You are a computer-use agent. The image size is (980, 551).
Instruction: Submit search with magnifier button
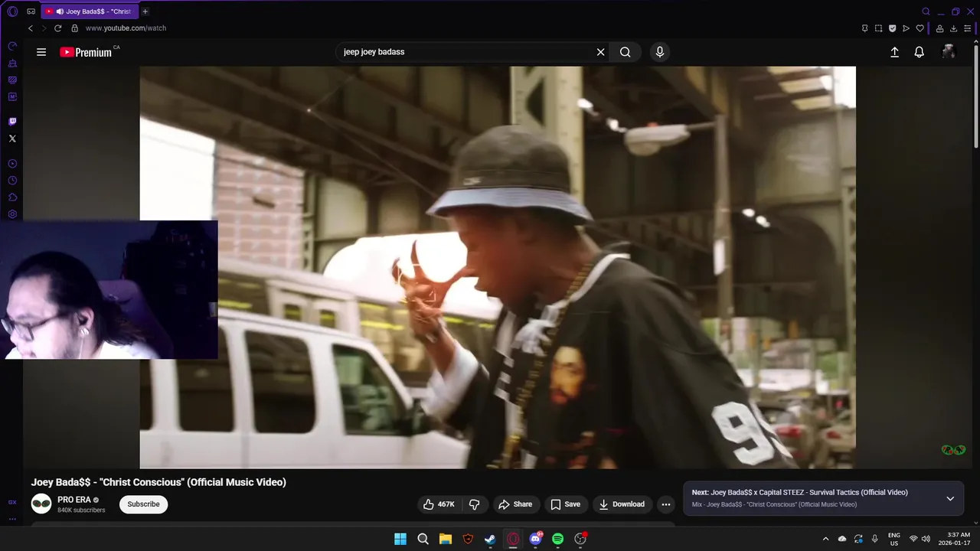tap(626, 52)
